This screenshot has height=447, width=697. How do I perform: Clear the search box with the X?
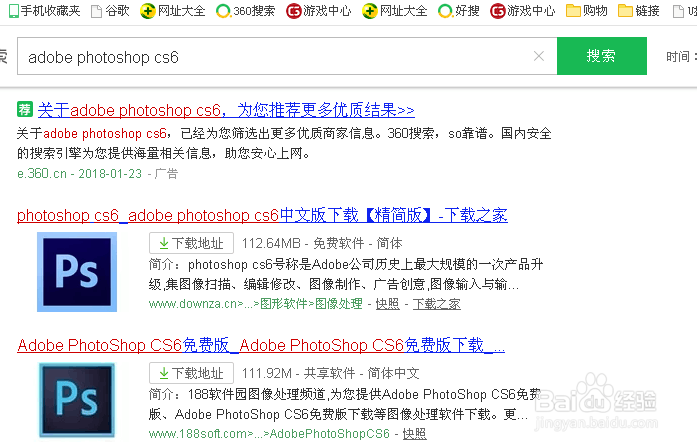coord(539,56)
